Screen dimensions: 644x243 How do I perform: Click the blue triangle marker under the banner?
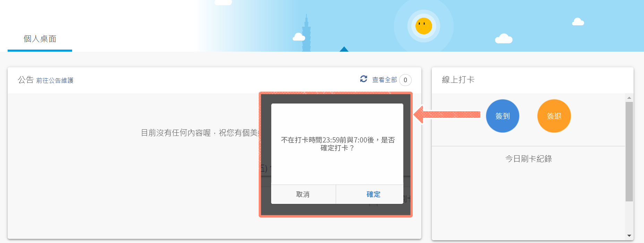[344, 49]
